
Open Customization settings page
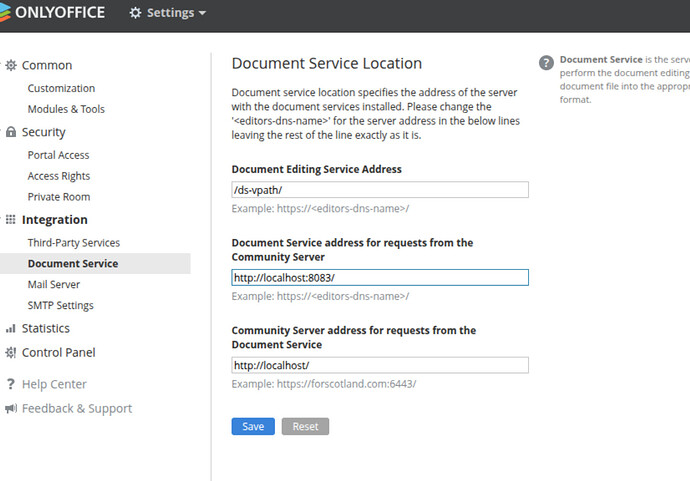[x=61, y=88]
